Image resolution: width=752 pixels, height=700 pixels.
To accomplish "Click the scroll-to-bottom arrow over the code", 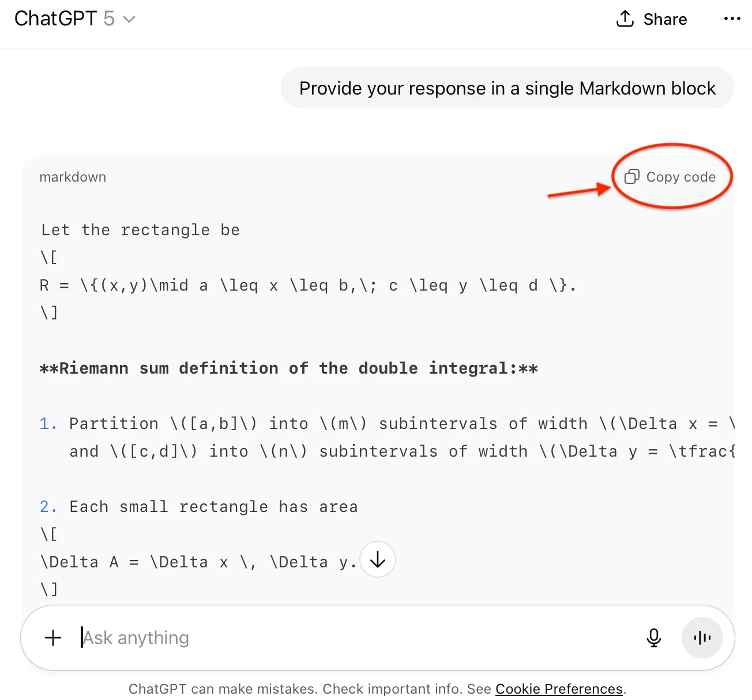I will (x=378, y=559).
